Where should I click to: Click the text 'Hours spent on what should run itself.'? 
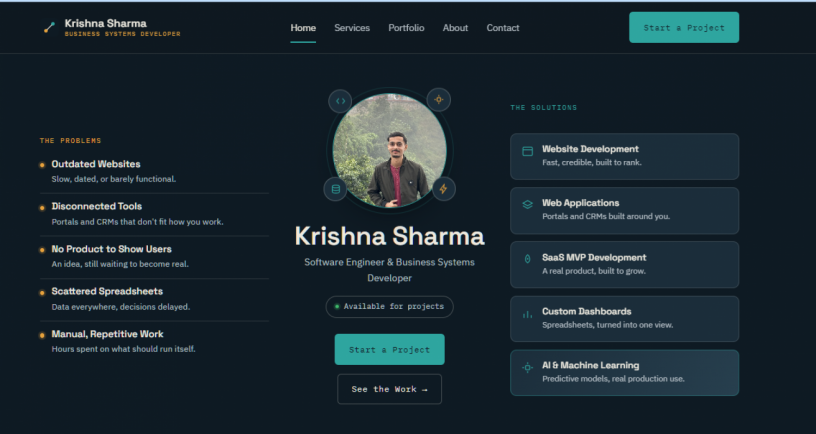point(123,349)
